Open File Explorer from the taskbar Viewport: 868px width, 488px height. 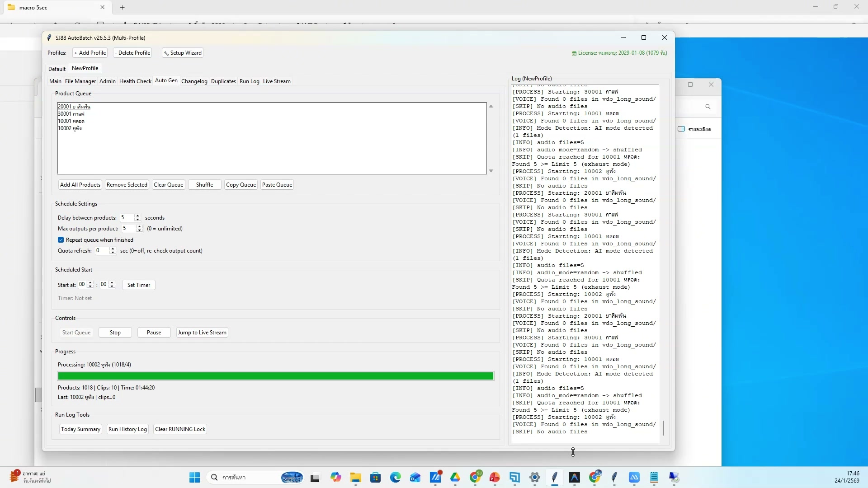(355, 478)
